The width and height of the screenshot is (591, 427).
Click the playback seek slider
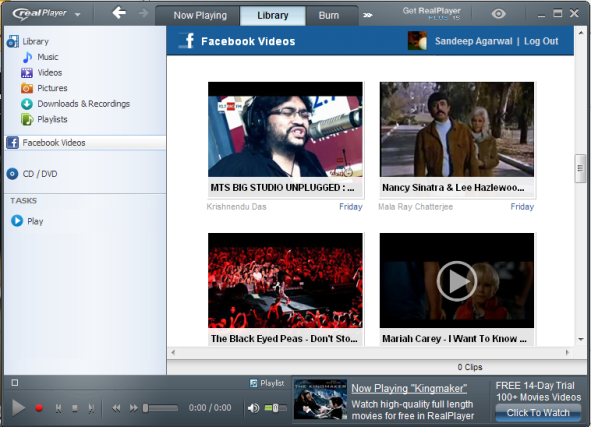[x=160, y=408]
